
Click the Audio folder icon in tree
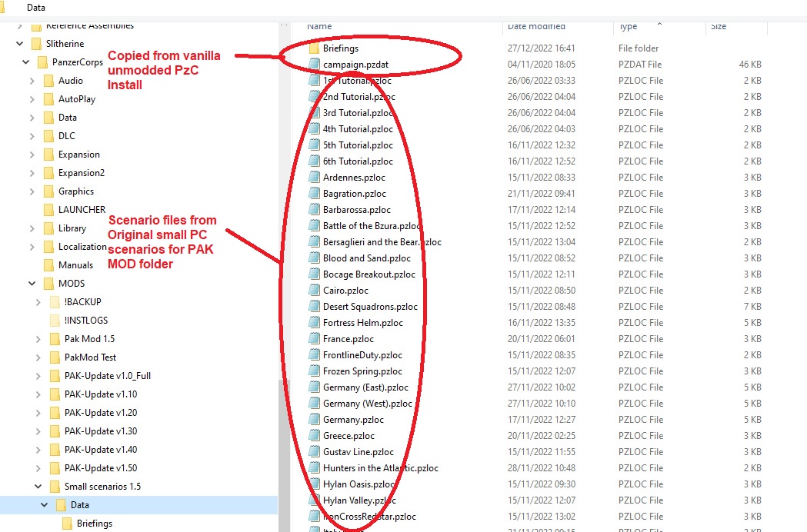48,81
